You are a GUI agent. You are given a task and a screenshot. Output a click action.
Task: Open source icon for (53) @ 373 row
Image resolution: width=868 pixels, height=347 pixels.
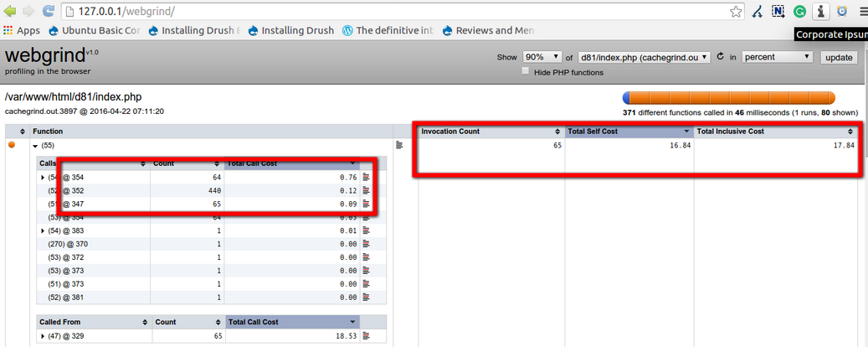click(366, 271)
